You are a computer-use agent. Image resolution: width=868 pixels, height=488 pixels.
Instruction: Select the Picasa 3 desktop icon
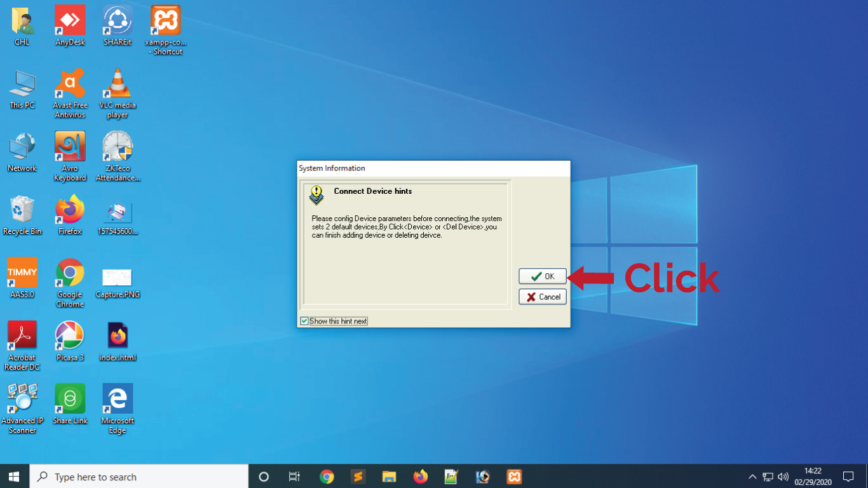[70, 341]
